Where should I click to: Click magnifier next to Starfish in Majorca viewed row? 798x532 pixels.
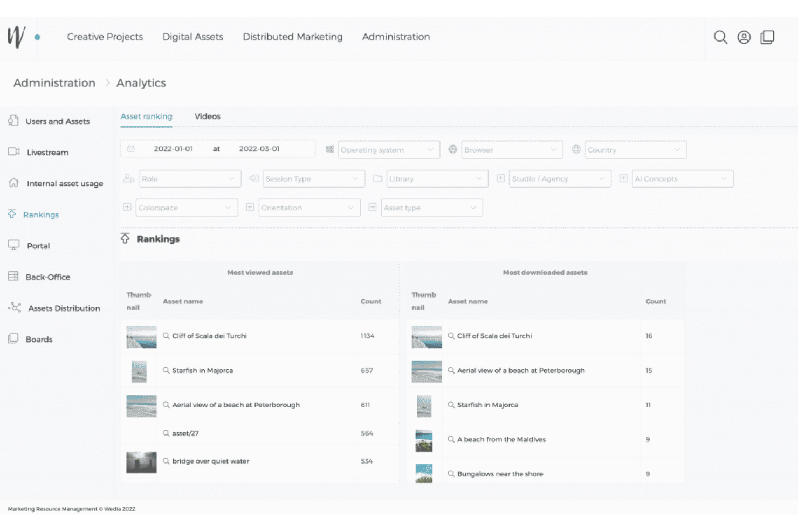[166, 370]
